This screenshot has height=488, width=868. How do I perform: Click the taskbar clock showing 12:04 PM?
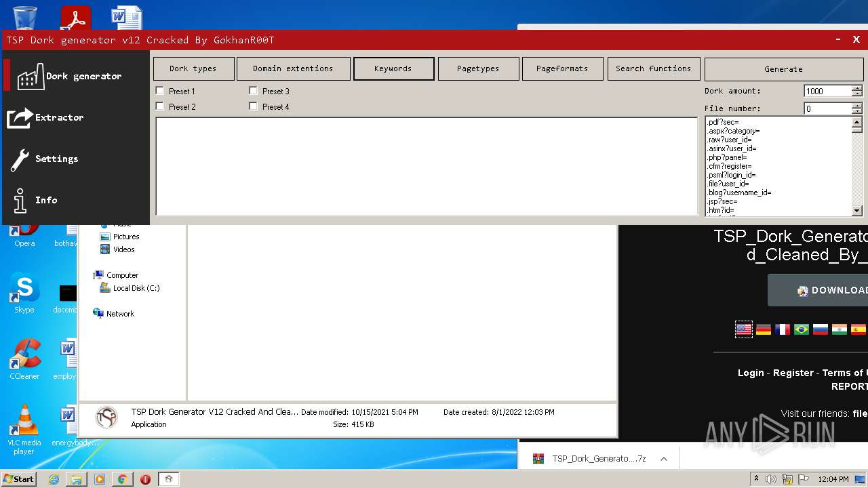pyautogui.click(x=833, y=479)
